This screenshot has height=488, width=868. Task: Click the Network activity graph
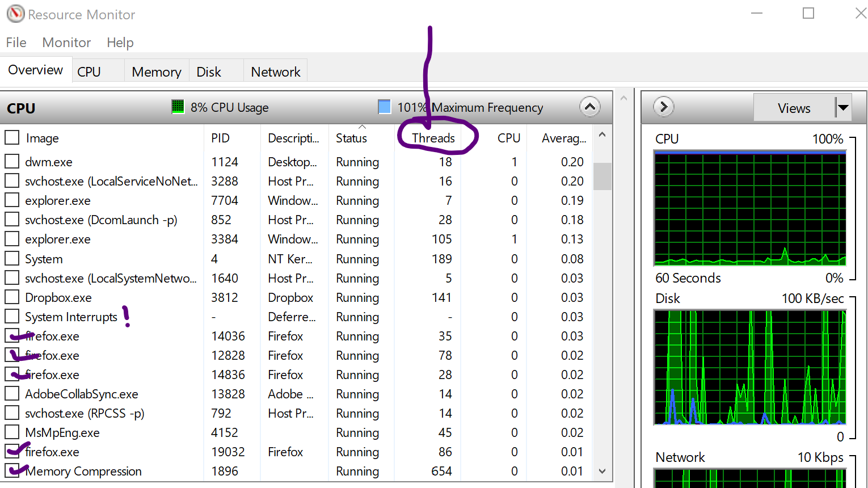pyautogui.click(x=750, y=478)
